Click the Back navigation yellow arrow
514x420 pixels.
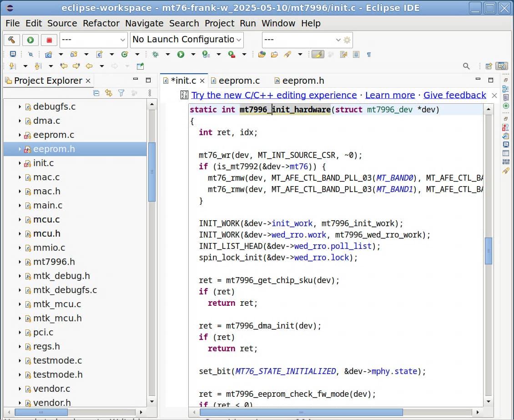point(89,66)
